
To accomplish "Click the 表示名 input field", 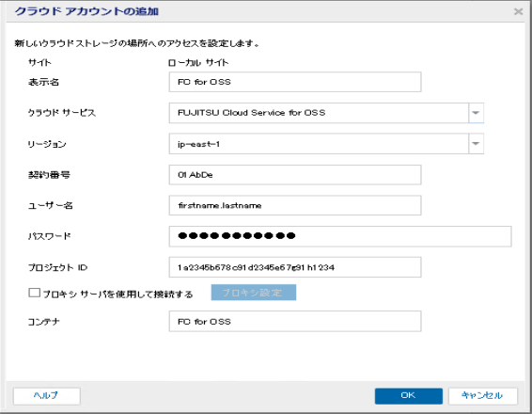I will (295, 82).
